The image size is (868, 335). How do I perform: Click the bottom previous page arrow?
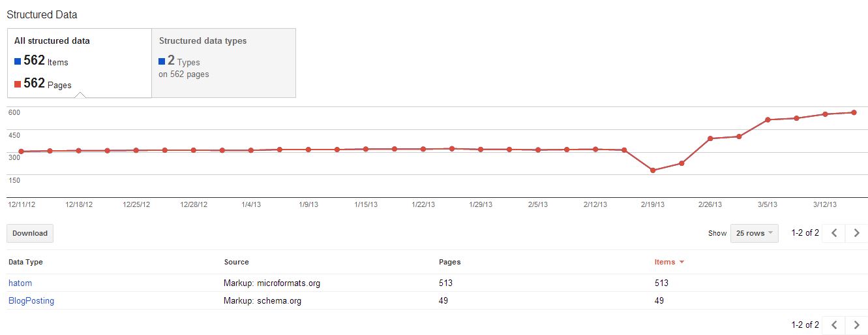tap(834, 325)
